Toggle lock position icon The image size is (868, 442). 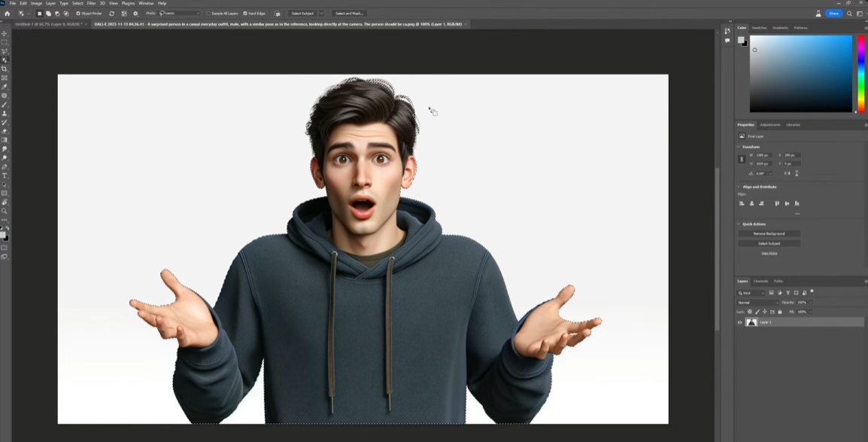tap(765, 312)
